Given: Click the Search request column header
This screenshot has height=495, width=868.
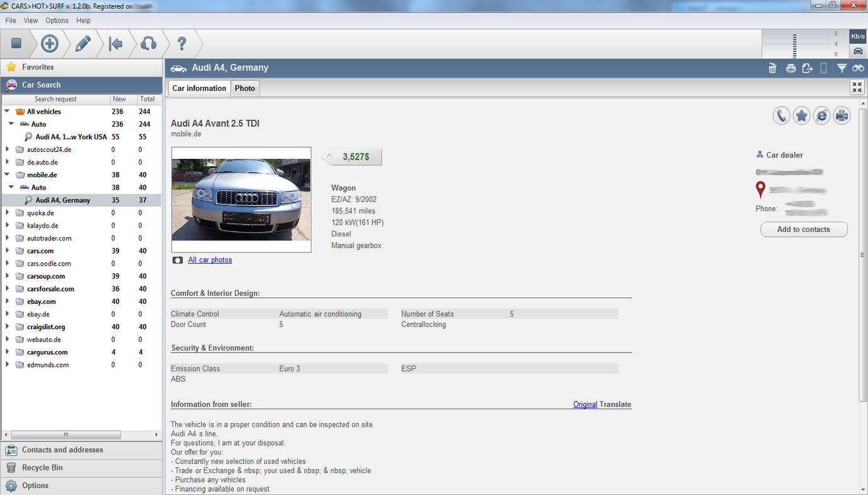Looking at the screenshot, I should coord(55,99).
